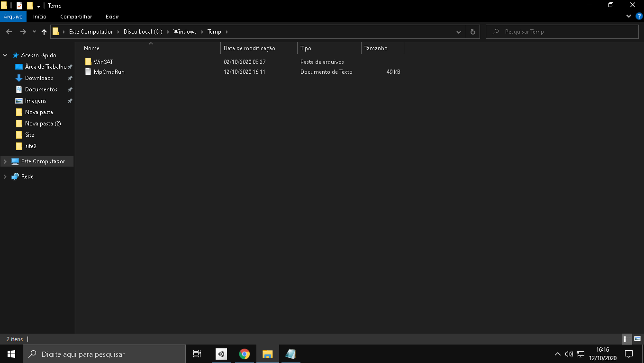The height and width of the screenshot is (363, 644).
Task: Open the WinSAT folder
Action: click(x=103, y=62)
